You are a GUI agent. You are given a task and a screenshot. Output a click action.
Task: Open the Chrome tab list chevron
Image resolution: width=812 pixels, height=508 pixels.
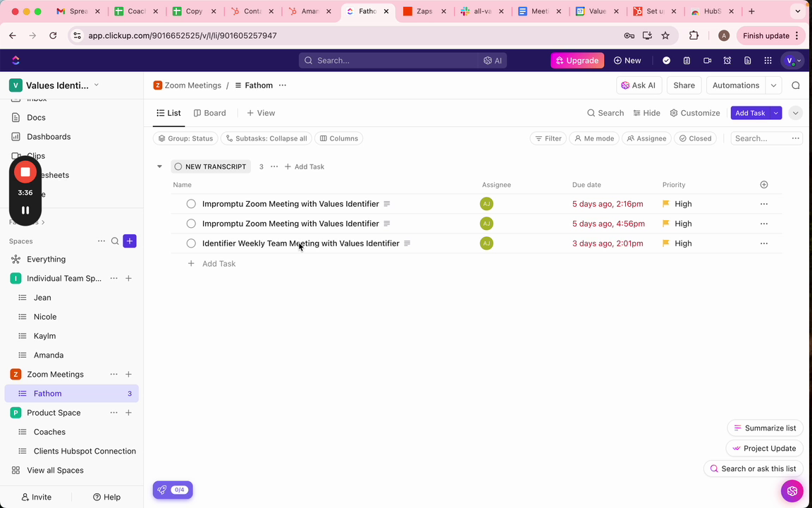click(x=798, y=11)
